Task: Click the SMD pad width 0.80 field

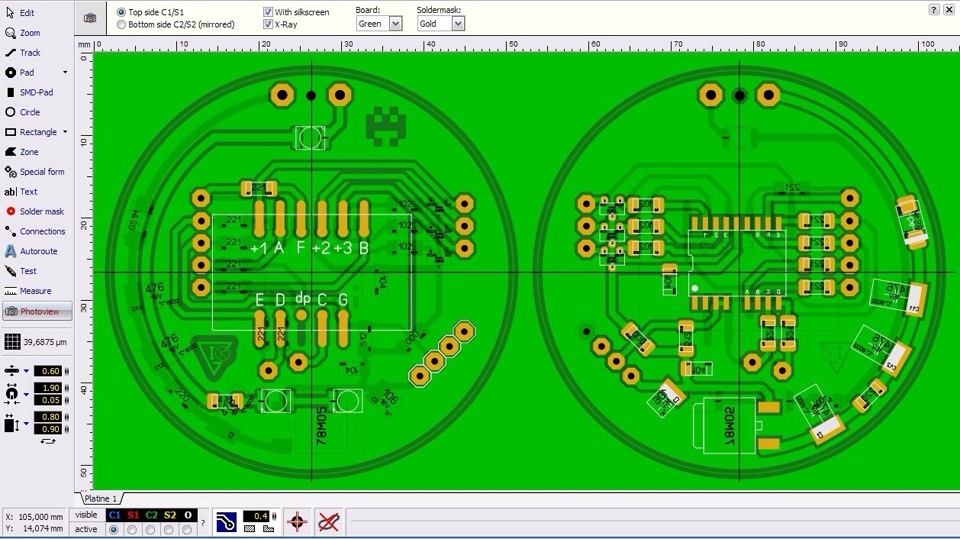Action: 48,416
